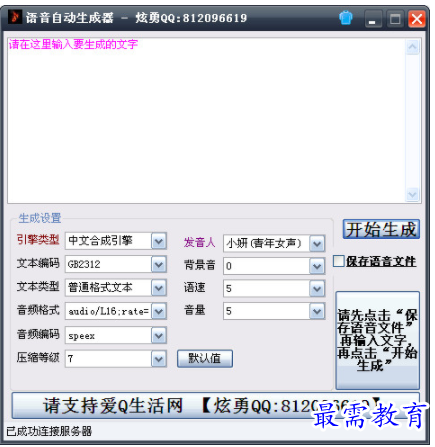The width and height of the screenshot is (435, 447).
Task: Click the 音量 label
Action: click(194, 310)
